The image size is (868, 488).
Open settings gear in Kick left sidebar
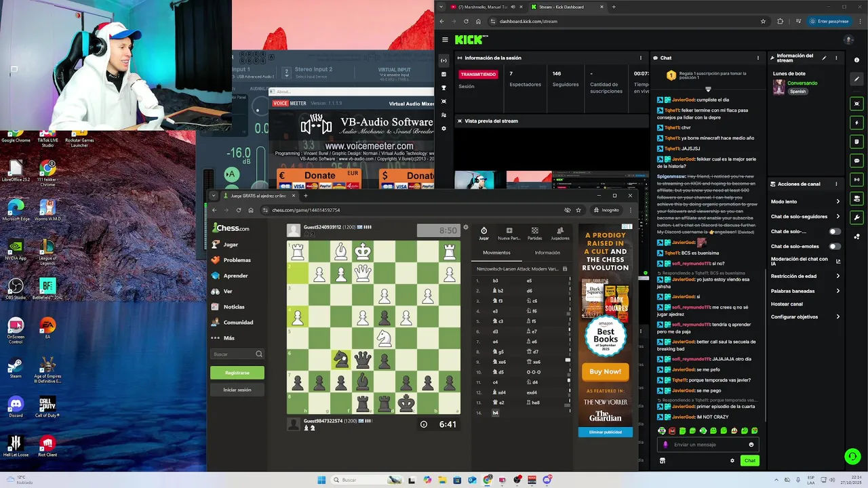coord(444,128)
